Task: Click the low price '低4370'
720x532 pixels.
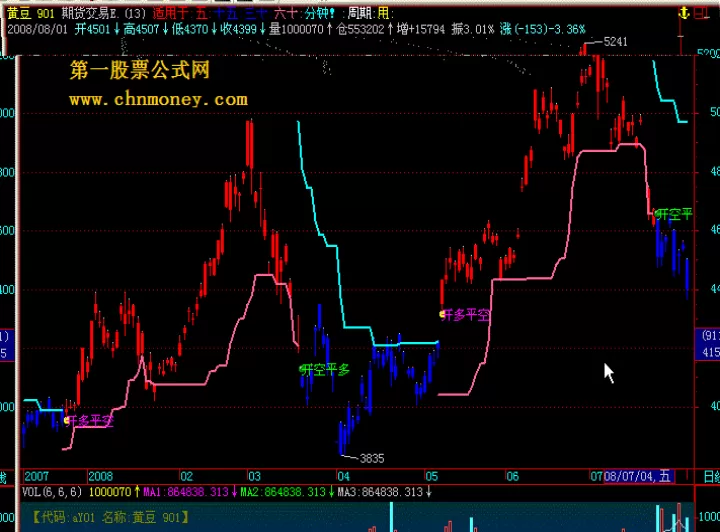Action: pos(190,29)
